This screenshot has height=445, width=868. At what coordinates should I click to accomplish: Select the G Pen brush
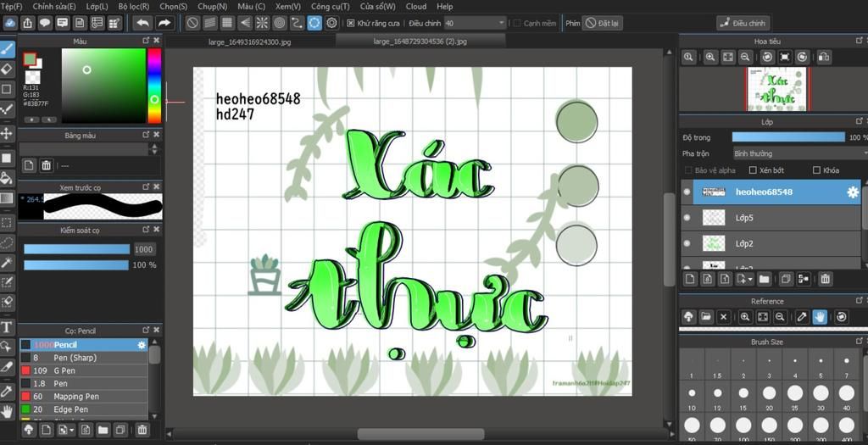(84, 371)
